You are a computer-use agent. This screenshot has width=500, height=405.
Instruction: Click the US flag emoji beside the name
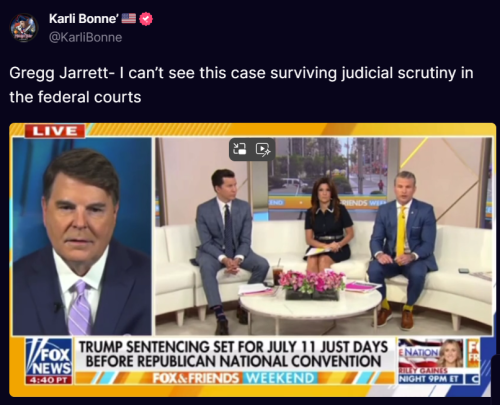click(128, 18)
